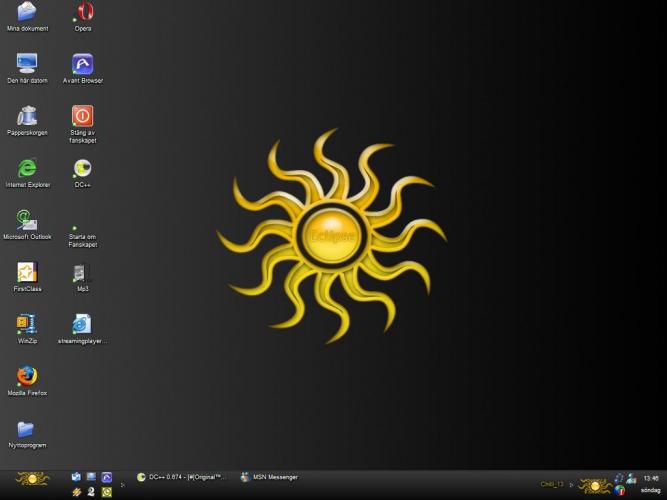Open the WinZip desktop icon

pyautogui.click(x=27, y=324)
